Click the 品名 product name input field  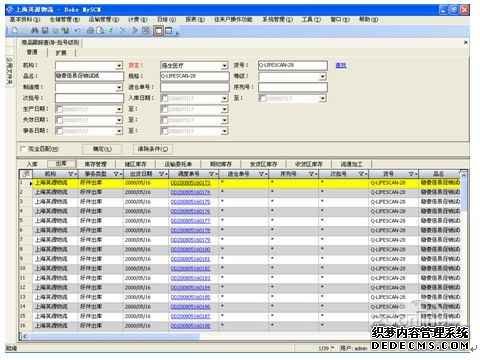pos(89,76)
